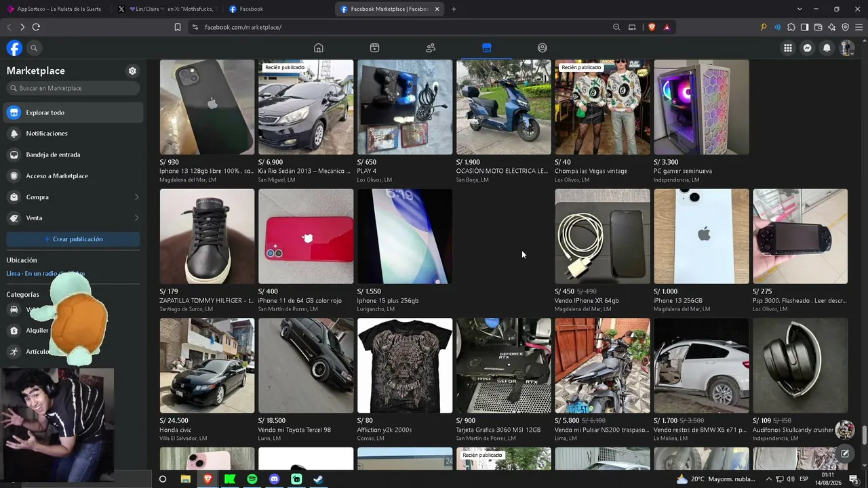Open Audífonos Skullcandy crusher listing photo
The height and width of the screenshot is (488, 868).
tap(800, 365)
